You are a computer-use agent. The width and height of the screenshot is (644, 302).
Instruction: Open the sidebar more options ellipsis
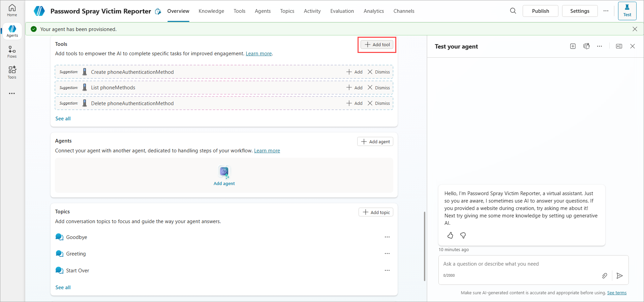(x=12, y=93)
